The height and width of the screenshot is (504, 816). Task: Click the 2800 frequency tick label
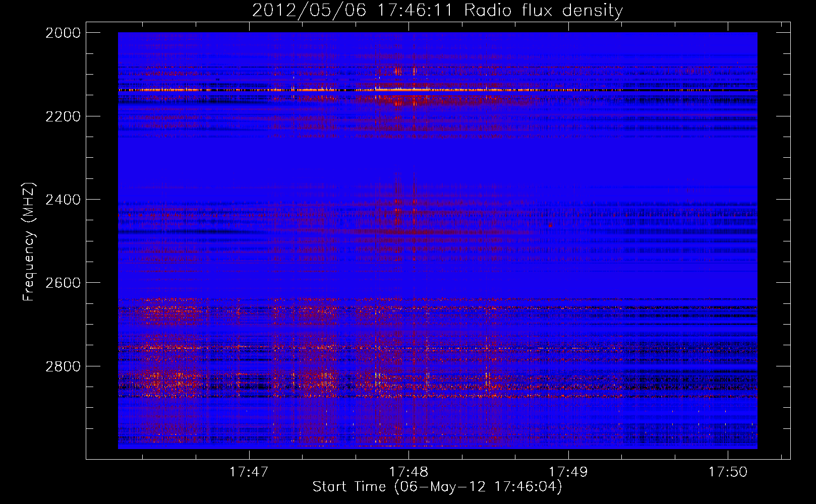63,366
